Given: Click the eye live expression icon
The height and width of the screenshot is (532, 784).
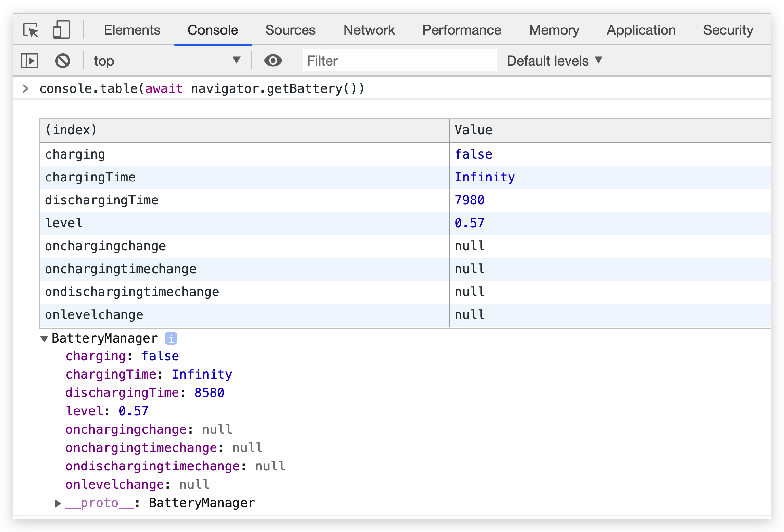Looking at the screenshot, I should pos(273,61).
